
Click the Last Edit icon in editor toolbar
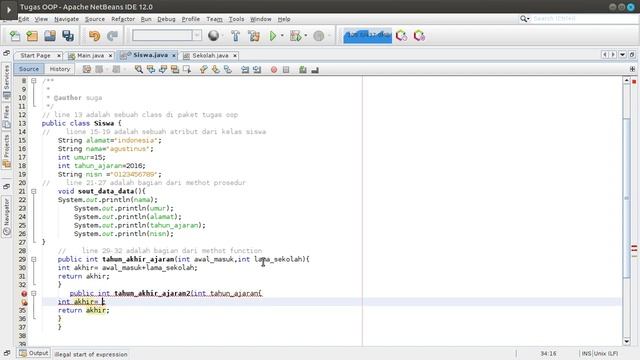pyautogui.click(x=87, y=69)
